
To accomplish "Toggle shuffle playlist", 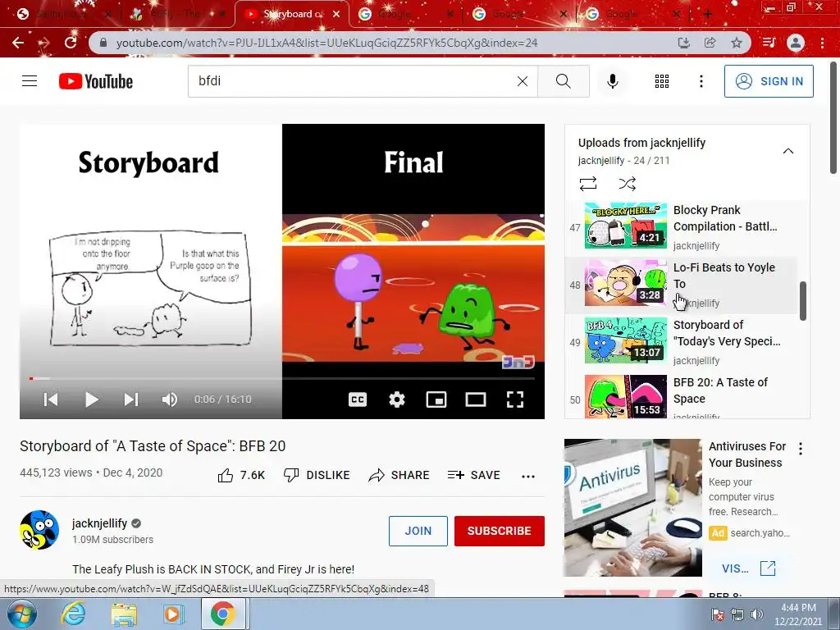I will [627, 184].
